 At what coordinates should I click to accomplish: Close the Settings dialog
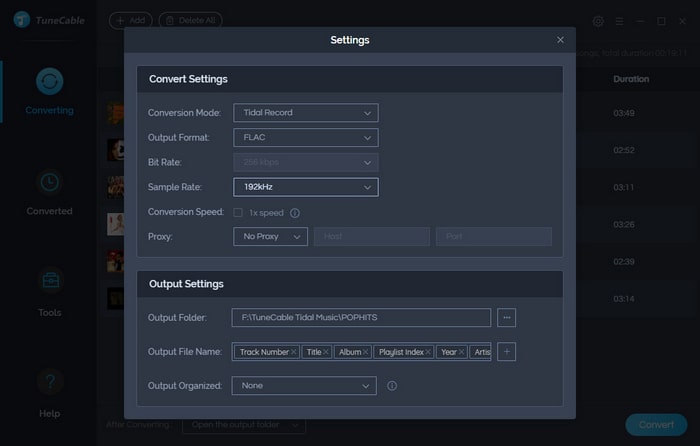pos(560,40)
